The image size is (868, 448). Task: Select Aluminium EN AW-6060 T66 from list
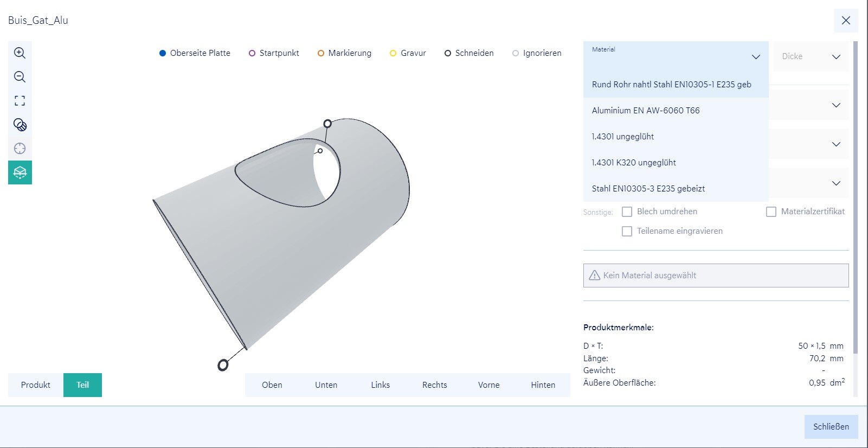[646, 111]
